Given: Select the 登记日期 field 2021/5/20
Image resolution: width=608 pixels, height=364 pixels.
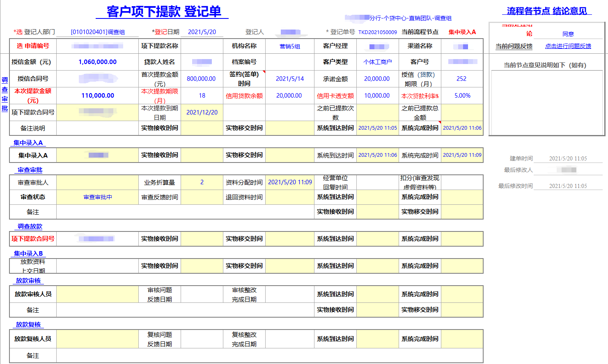Looking at the screenshot, I should [202, 32].
